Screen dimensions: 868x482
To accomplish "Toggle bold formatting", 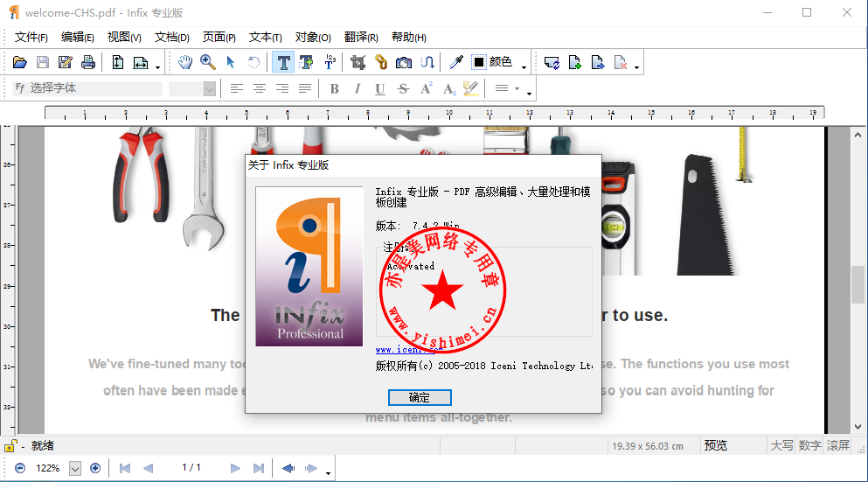I will [335, 88].
